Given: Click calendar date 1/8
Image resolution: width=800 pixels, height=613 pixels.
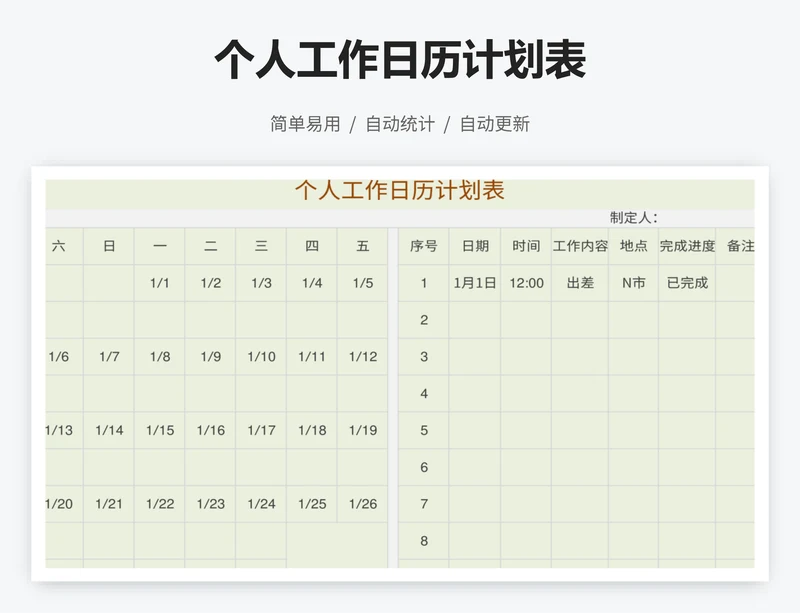Looking at the screenshot, I should [160, 356].
